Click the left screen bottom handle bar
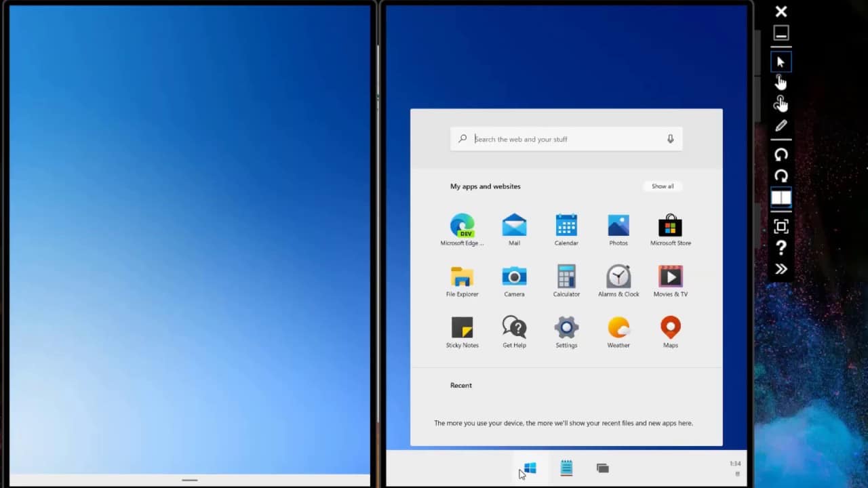868x488 pixels. click(x=190, y=480)
